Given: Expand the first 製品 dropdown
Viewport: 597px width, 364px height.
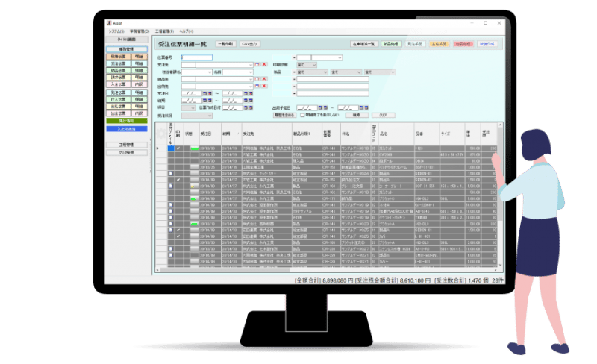Looking at the screenshot, I should coord(325,72).
